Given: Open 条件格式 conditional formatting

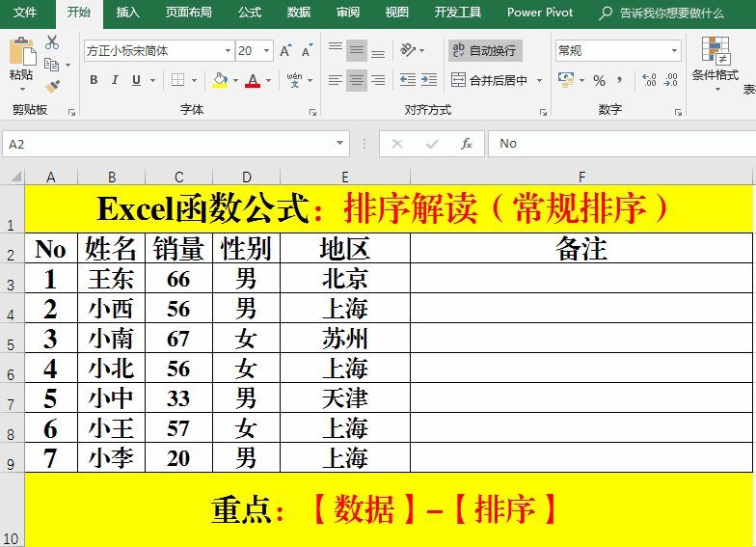Looking at the screenshot, I should [715, 64].
